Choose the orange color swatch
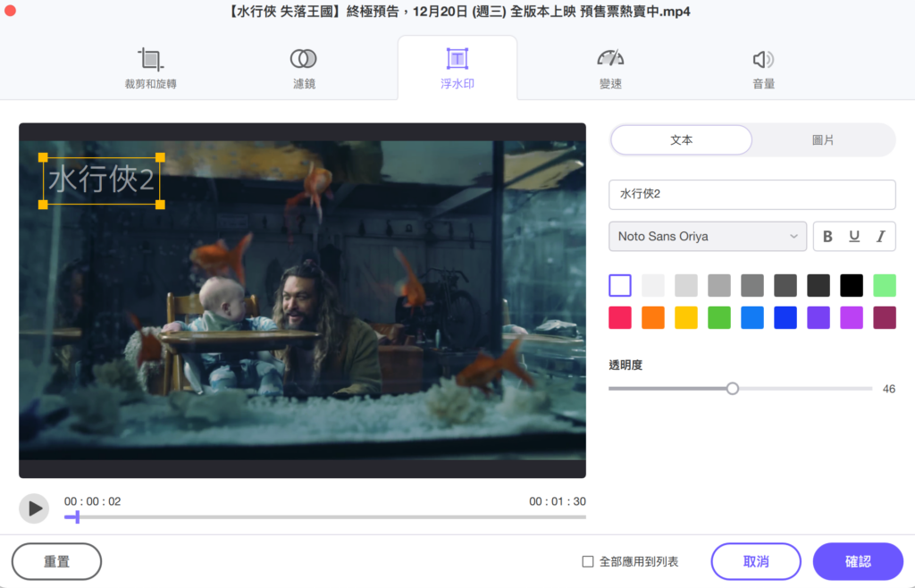This screenshot has height=588, width=915. (653, 318)
